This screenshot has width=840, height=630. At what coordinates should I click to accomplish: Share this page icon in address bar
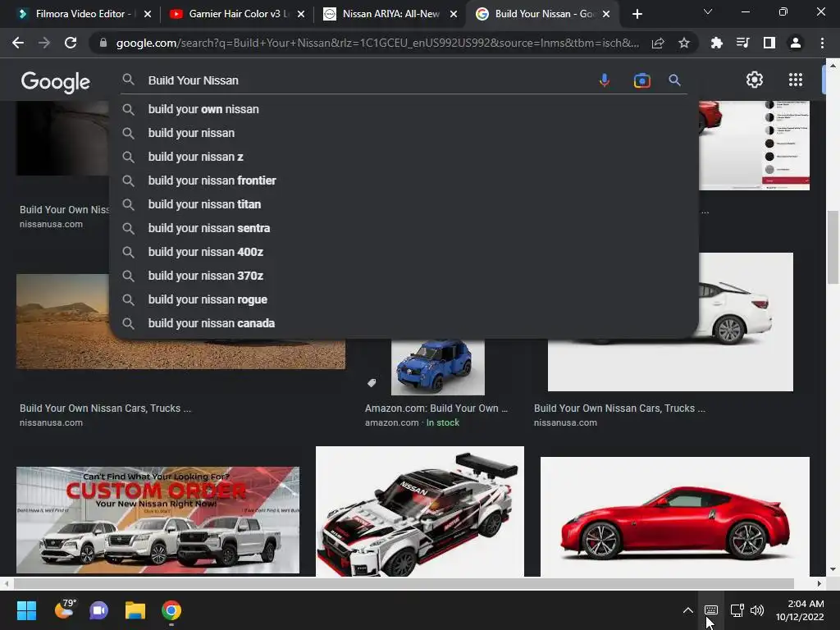pyautogui.click(x=658, y=43)
